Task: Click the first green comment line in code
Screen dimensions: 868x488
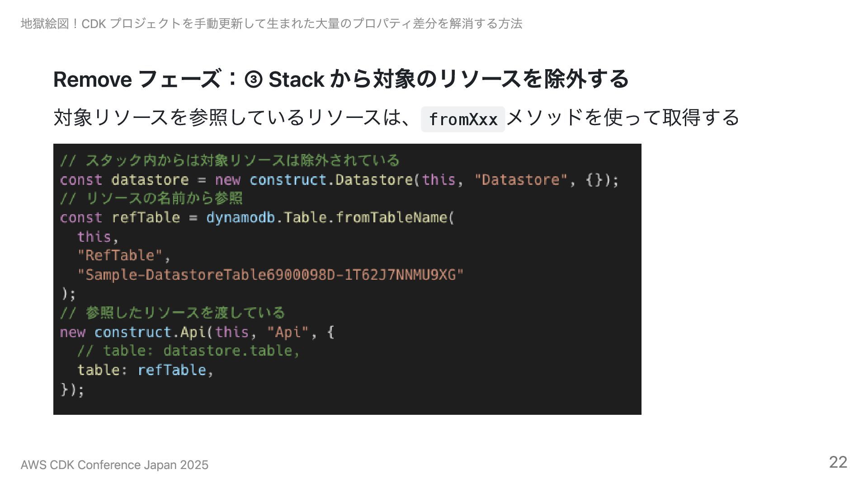Action: (230, 160)
